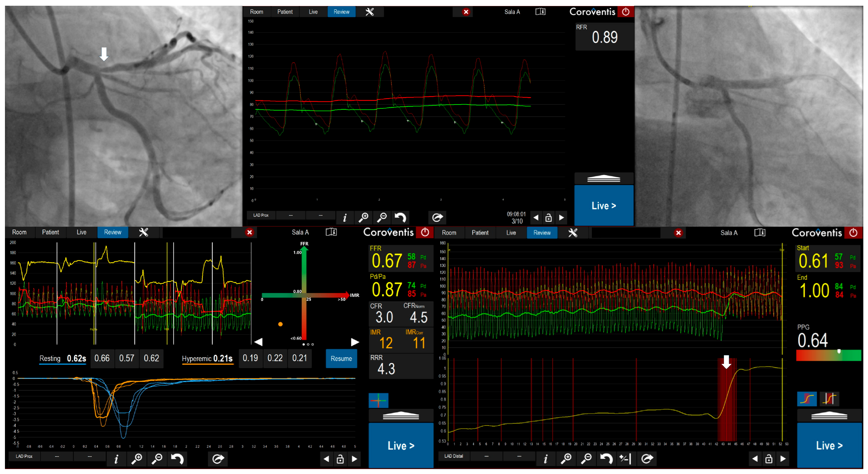The height and width of the screenshot is (474, 868).
Task: Open wrench settings icon in the RFR panel
Action: 370,12
